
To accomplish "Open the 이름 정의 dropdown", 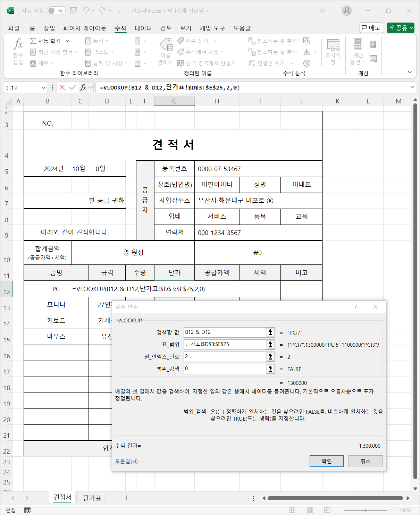I will 215,41.
